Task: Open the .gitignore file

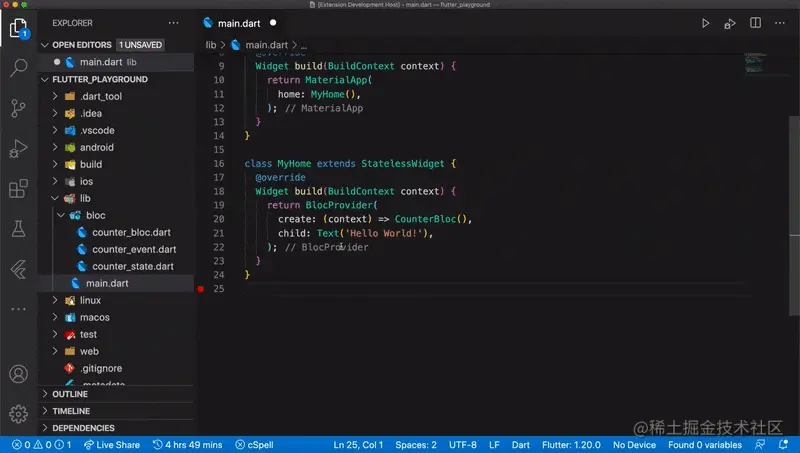Action: 116,368
